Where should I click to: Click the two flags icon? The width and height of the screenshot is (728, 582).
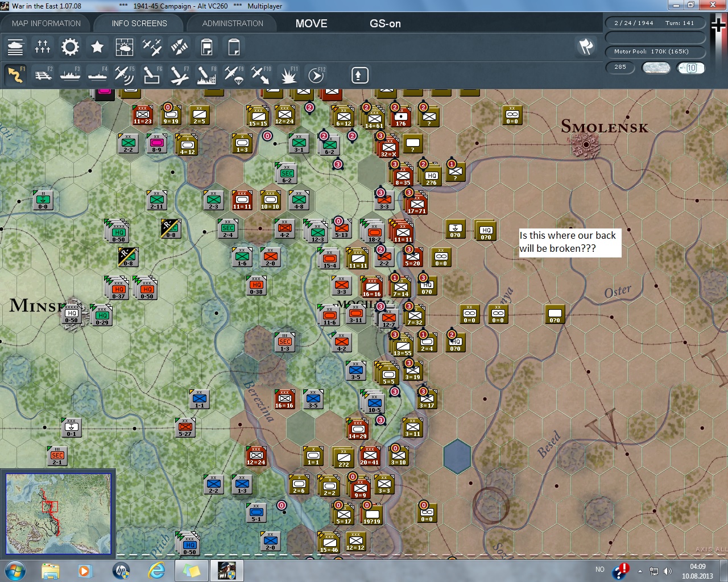tap(586, 47)
